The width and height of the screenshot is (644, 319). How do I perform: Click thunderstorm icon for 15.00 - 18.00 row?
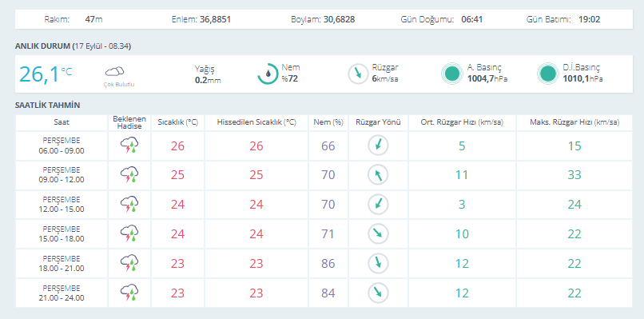[129, 234]
